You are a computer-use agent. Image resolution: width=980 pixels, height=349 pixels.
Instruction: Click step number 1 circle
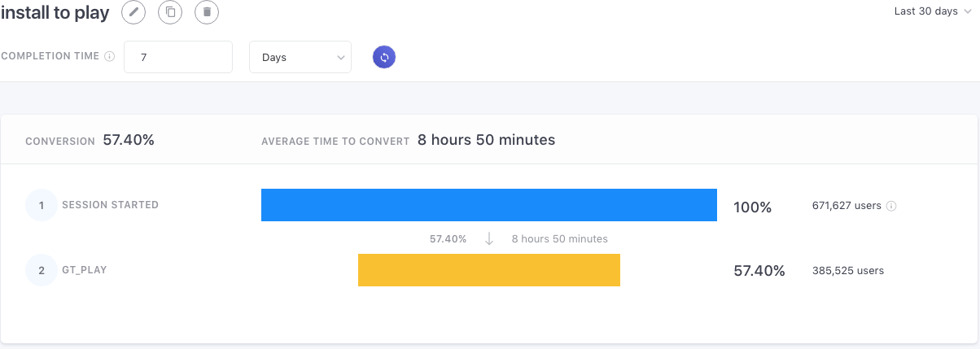pyautogui.click(x=42, y=206)
